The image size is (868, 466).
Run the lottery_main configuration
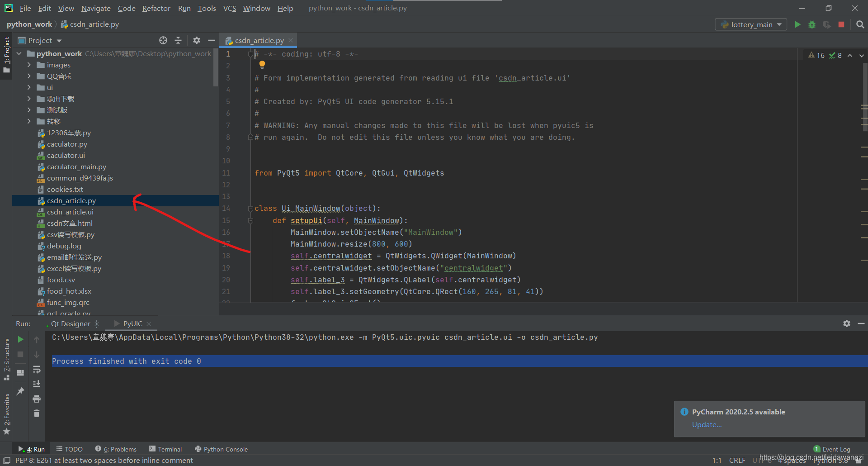(x=797, y=24)
